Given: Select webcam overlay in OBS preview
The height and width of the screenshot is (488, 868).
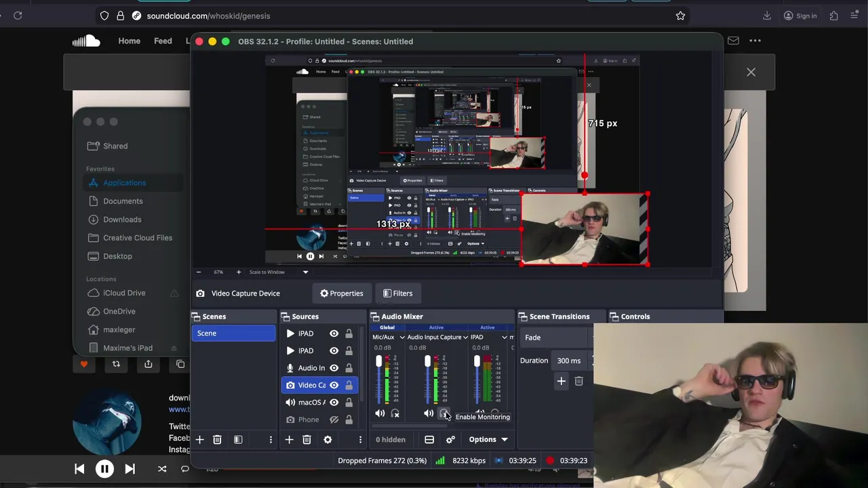Looking at the screenshot, I should 585,230.
